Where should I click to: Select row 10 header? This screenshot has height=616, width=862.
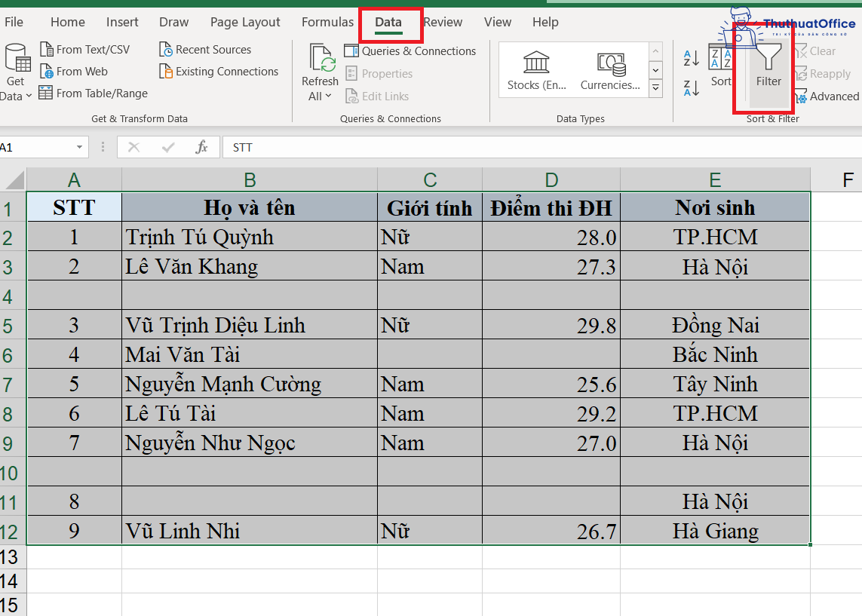pos(13,472)
